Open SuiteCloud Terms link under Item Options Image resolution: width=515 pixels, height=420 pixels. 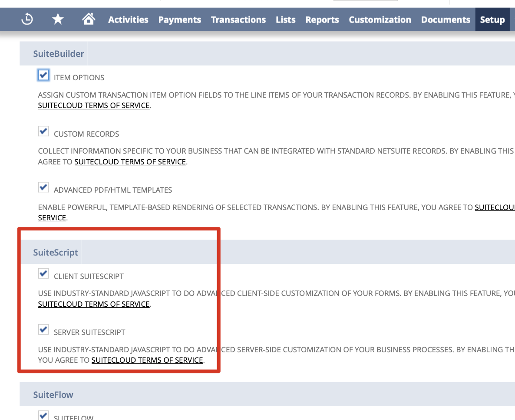pyautogui.click(x=94, y=106)
